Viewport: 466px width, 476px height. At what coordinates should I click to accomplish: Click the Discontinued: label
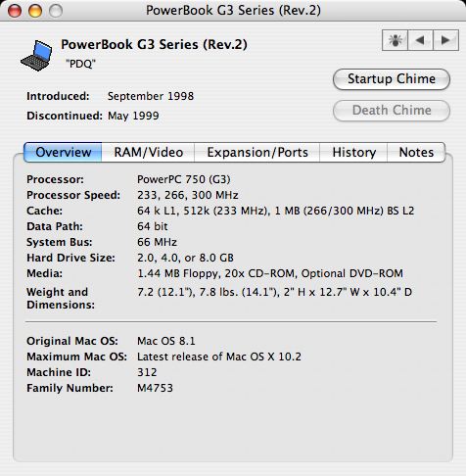tap(65, 116)
